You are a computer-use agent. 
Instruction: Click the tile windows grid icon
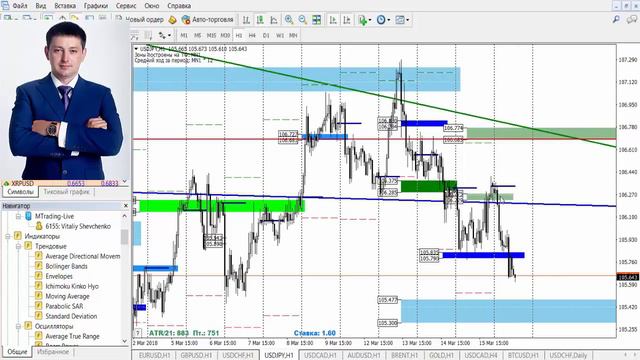pyautogui.click(x=316, y=20)
